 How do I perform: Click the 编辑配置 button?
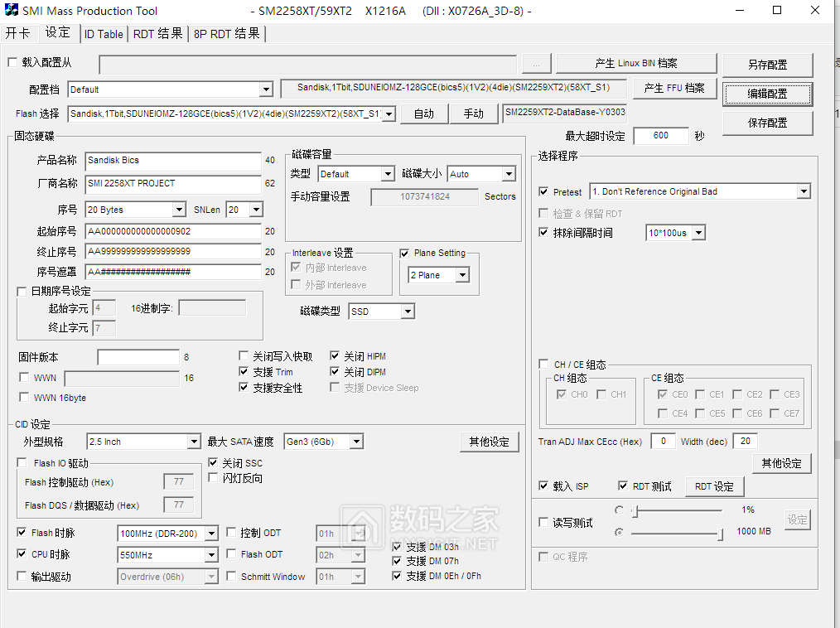point(767,94)
